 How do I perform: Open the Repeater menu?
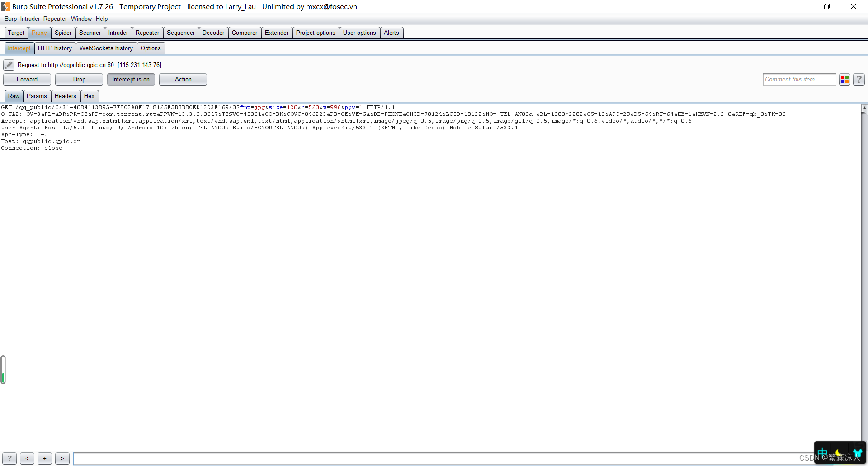(55, 19)
